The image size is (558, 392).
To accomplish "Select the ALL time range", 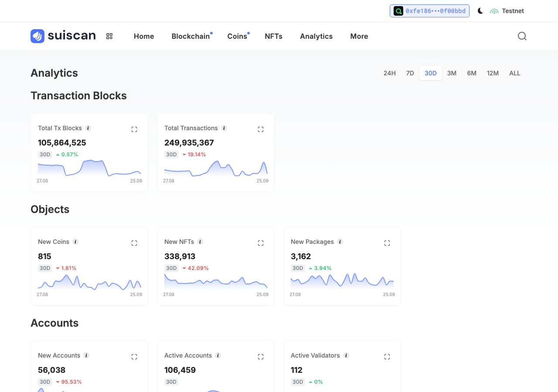I will pos(515,73).
